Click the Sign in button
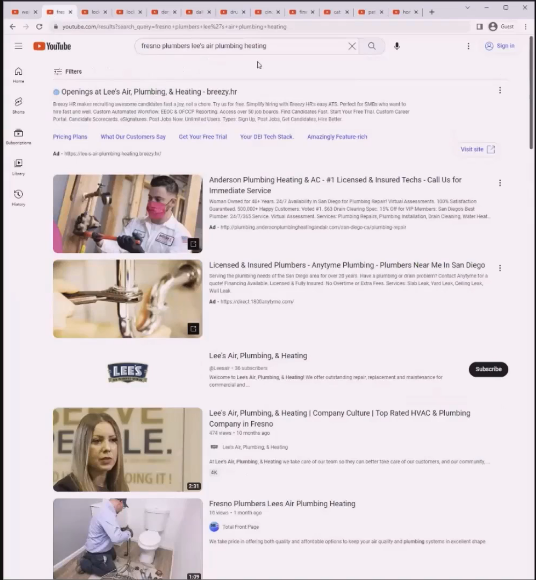The width and height of the screenshot is (536, 580). pos(500,46)
